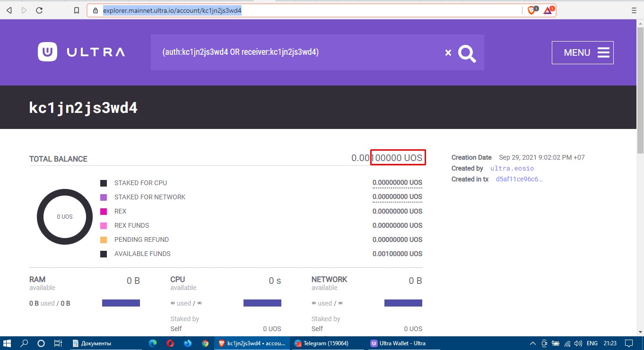Open creation transaction d5af11ce96c6 link
Viewport: 644px width, 350px height.
click(x=519, y=179)
